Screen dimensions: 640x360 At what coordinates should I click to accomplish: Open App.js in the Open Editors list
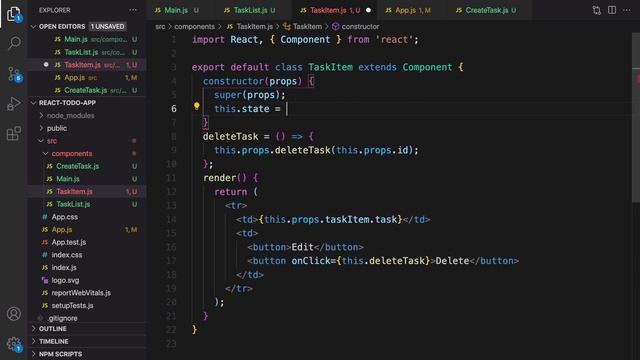pyautogui.click(x=87, y=78)
